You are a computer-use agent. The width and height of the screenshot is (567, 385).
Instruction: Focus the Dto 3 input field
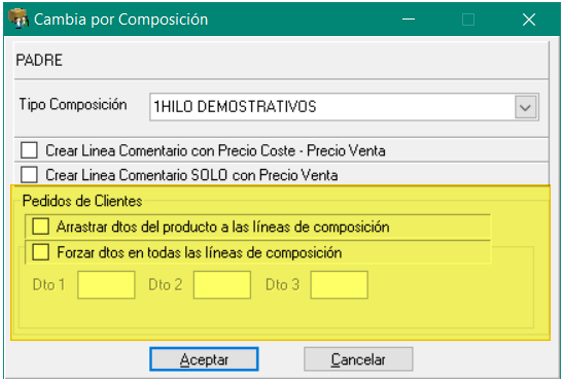coord(339,285)
